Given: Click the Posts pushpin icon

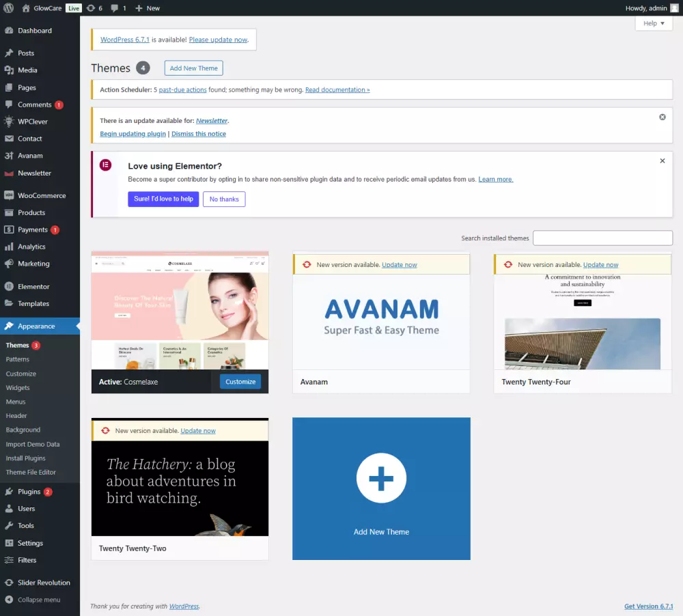Looking at the screenshot, I should pos(9,53).
